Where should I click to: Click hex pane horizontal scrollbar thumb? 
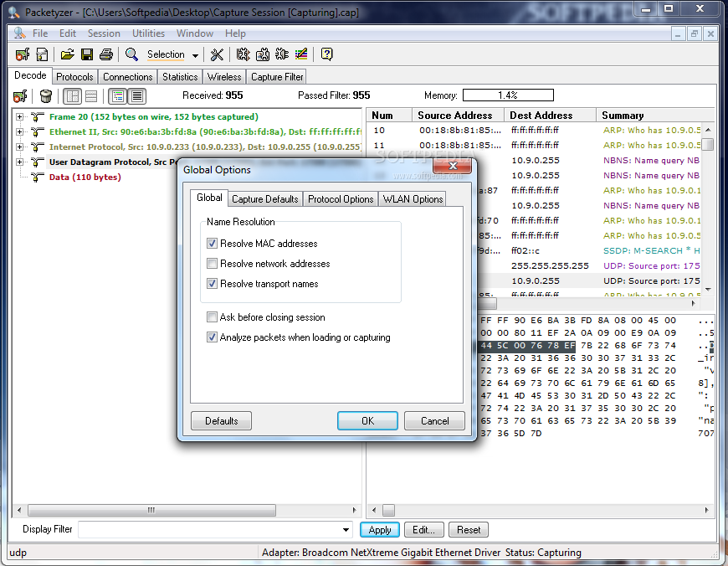[389, 510]
